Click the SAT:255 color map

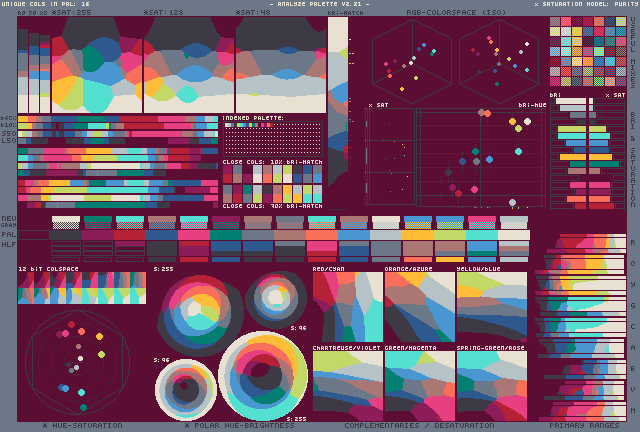97,65
